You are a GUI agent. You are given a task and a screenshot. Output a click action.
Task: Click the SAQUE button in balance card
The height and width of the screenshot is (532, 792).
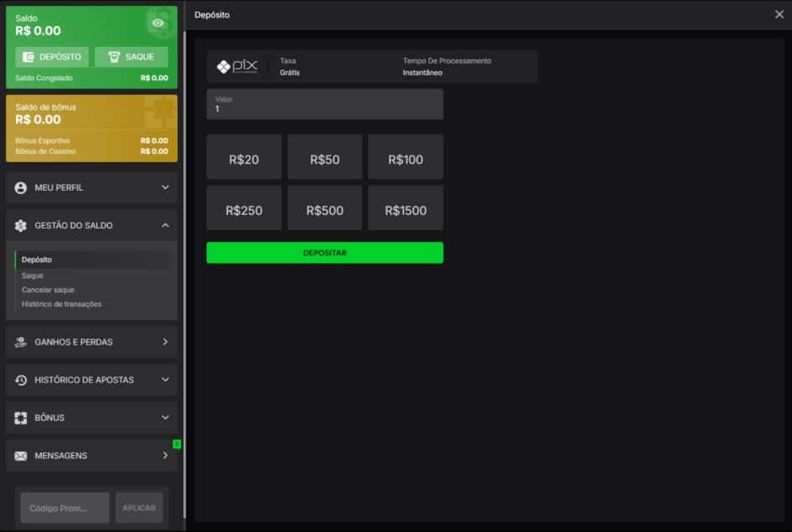point(131,57)
